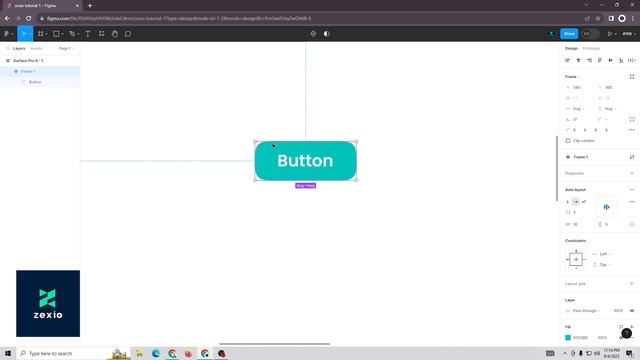The image size is (640, 360).
Task: Click the align horizontal centers icon
Action: point(578,60)
